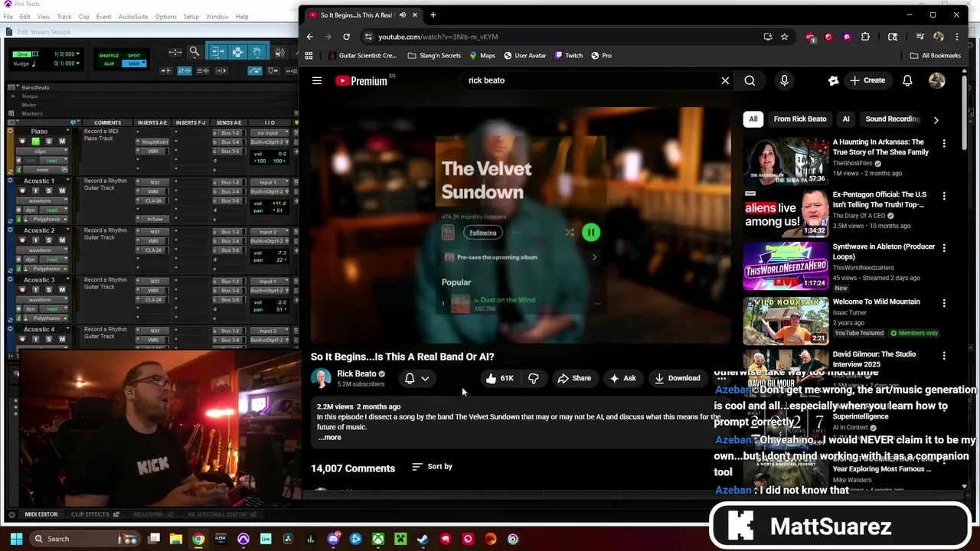Open the comments Sort by menu
980x551 pixels.
pyautogui.click(x=432, y=466)
